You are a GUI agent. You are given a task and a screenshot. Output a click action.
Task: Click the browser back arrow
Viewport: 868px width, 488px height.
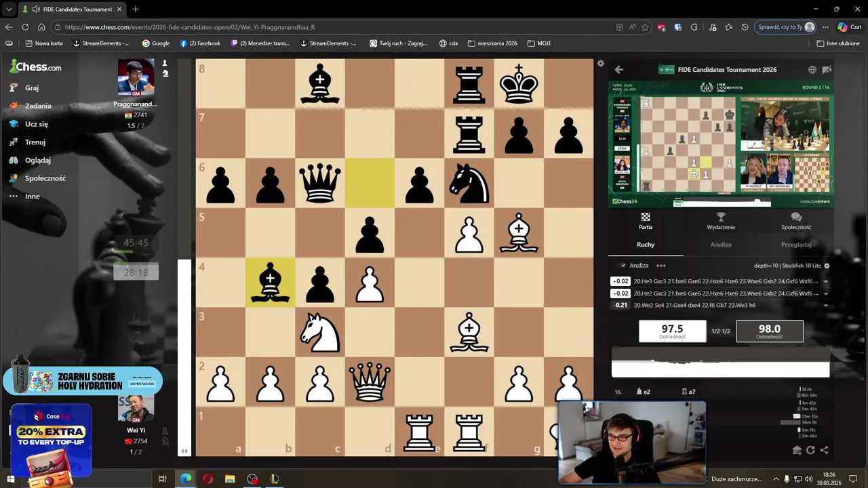(x=9, y=27)
